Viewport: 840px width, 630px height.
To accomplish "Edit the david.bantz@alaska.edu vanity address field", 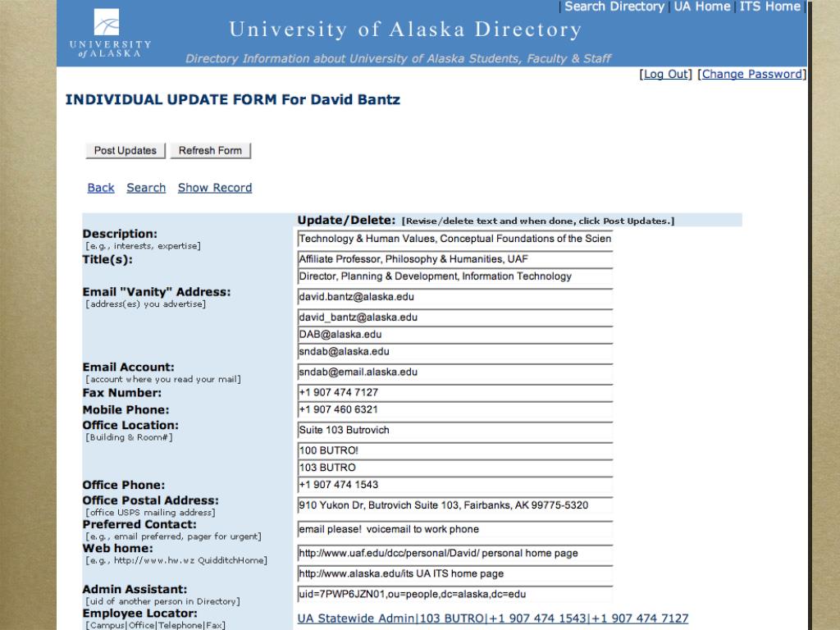I will (x=454, y=297).
